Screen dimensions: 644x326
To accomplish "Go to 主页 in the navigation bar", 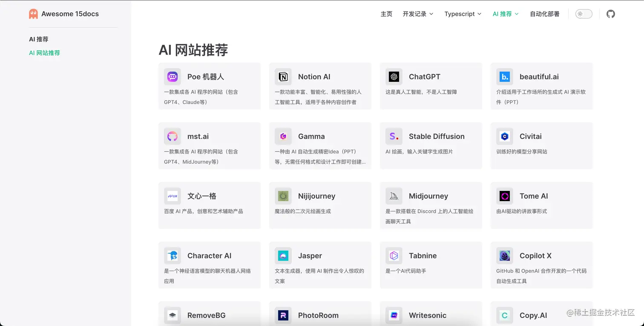I will (x=386, y=14).
